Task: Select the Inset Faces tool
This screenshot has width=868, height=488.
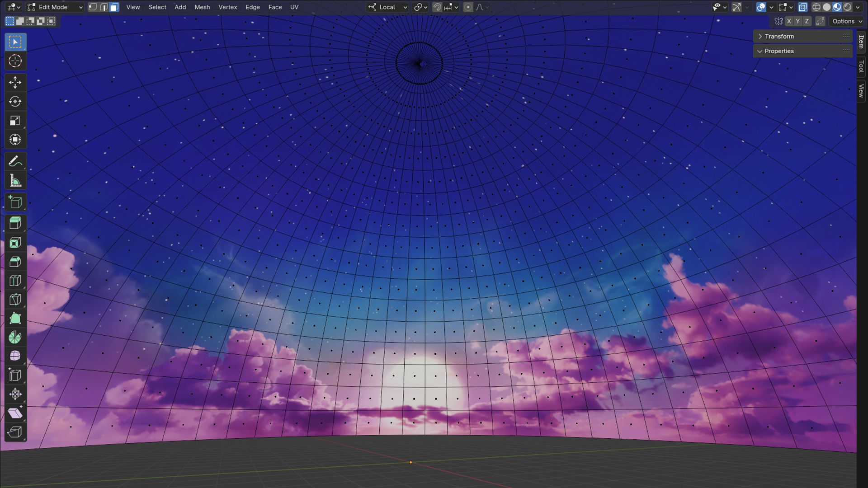Action: click(x=15, y=243)
